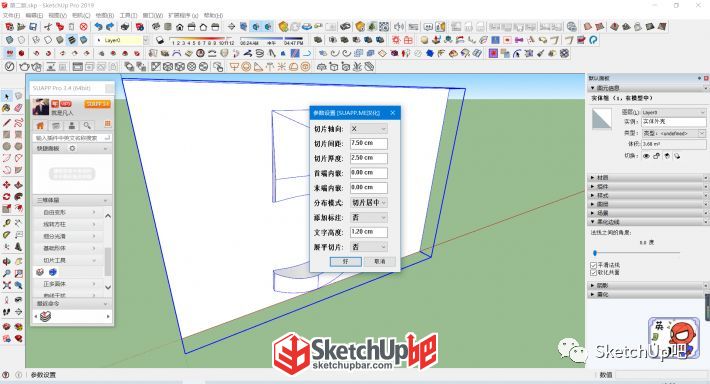The width and height of the screenshot is (710, 384).
Task: Select the Move tool with red arrows
Action: coord(6,185)
